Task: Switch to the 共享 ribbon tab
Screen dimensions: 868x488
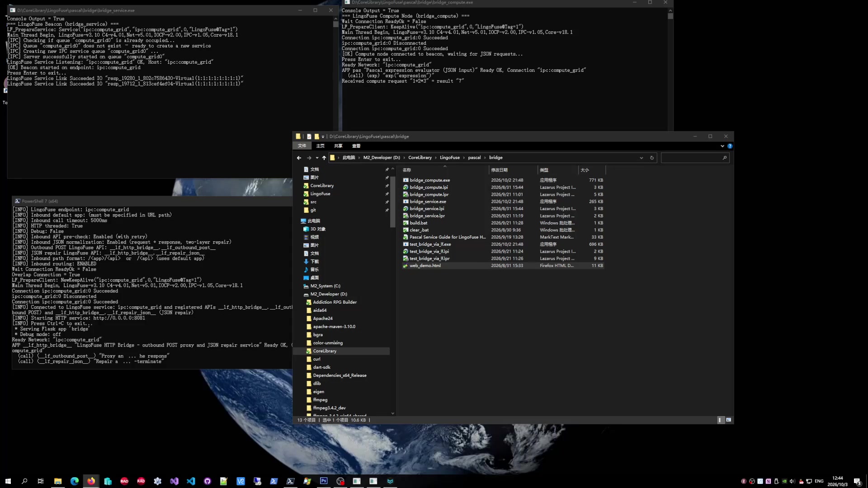Action: point(338,146)
